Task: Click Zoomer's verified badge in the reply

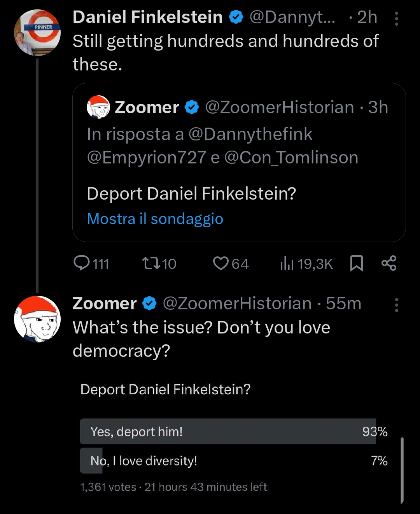Action: (150, 303)
